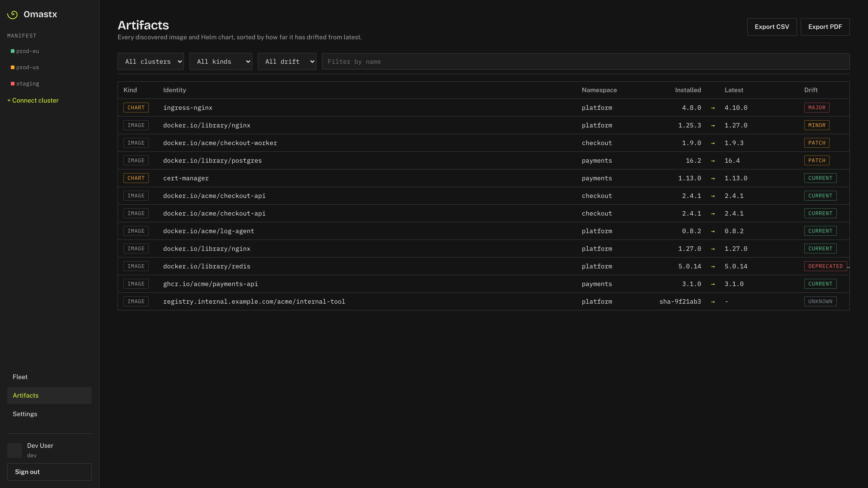Click the CHART badge for ingress-nginx
Image resolution: width=868 pixels, height=488 pixels.
[x=136, y=108]
